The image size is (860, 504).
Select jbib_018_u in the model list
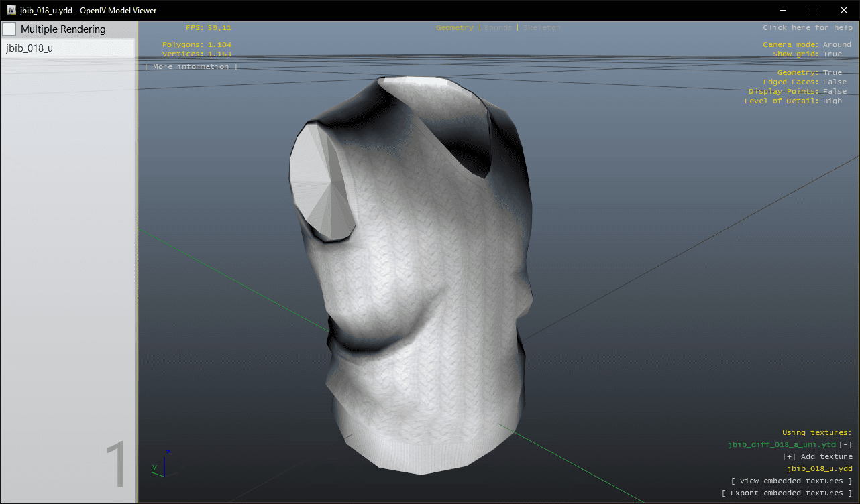30,48
